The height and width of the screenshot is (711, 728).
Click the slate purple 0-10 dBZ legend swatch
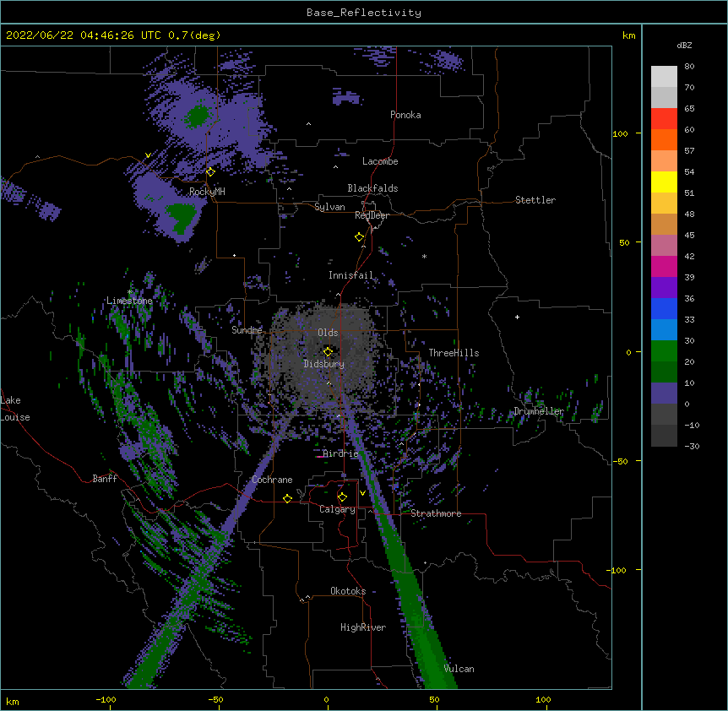pyautogui.click(x=664, y=393)
